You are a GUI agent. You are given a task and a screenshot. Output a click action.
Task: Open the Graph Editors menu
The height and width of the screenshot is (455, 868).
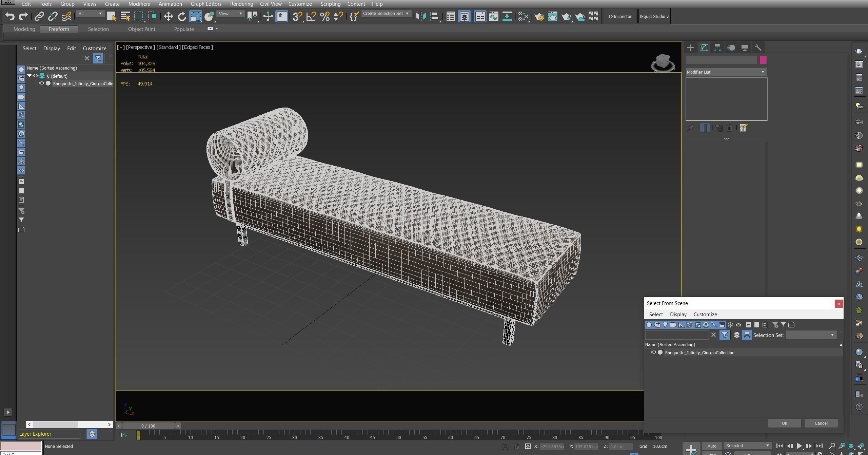[x=206, y=4]
